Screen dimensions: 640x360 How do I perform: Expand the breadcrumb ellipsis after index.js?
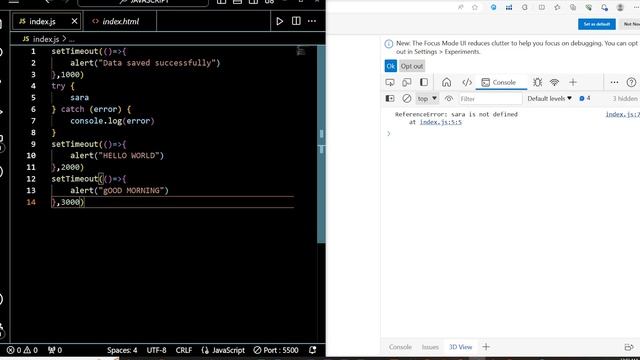tap(72, 39)
